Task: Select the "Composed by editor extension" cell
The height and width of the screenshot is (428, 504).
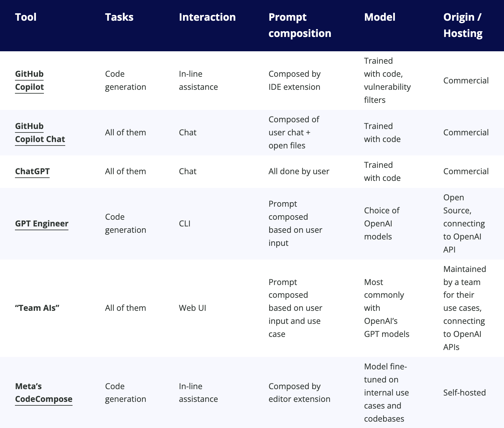Action: point(299,393)
